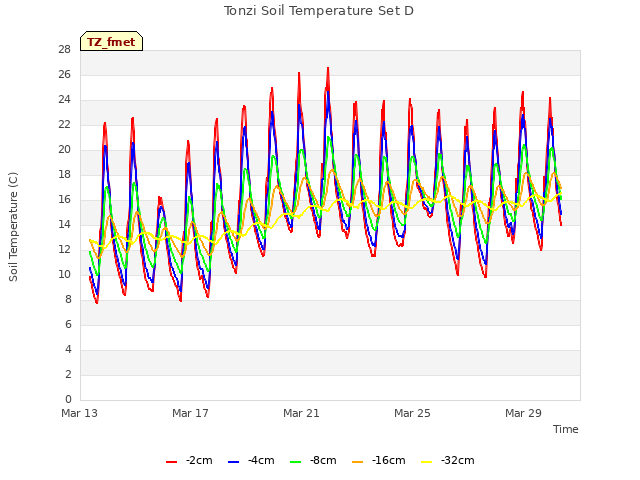Image resolution: width=640 pixels, height=480 pixels.
Task: Click the 10 y-axis tick label
Action: [x=64, y=274]
